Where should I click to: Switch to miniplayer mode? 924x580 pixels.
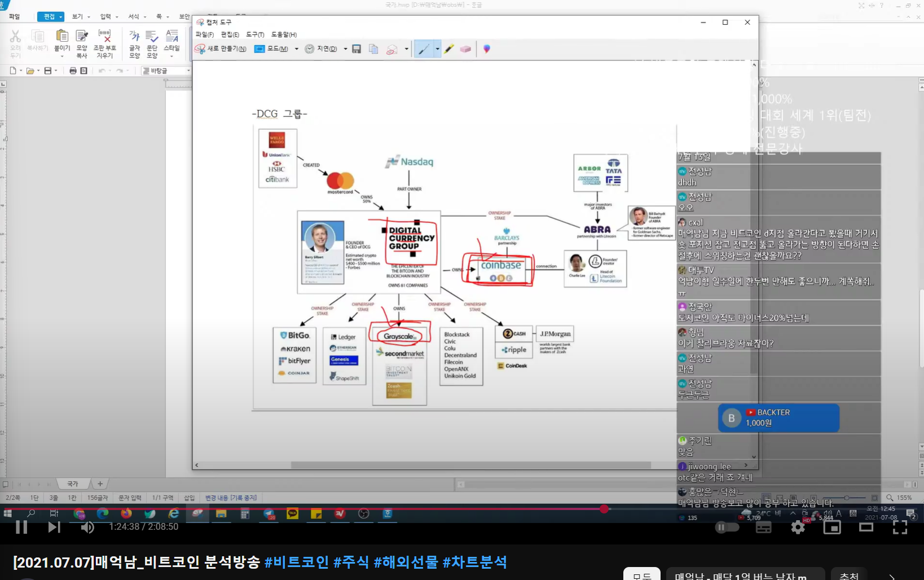832,528
